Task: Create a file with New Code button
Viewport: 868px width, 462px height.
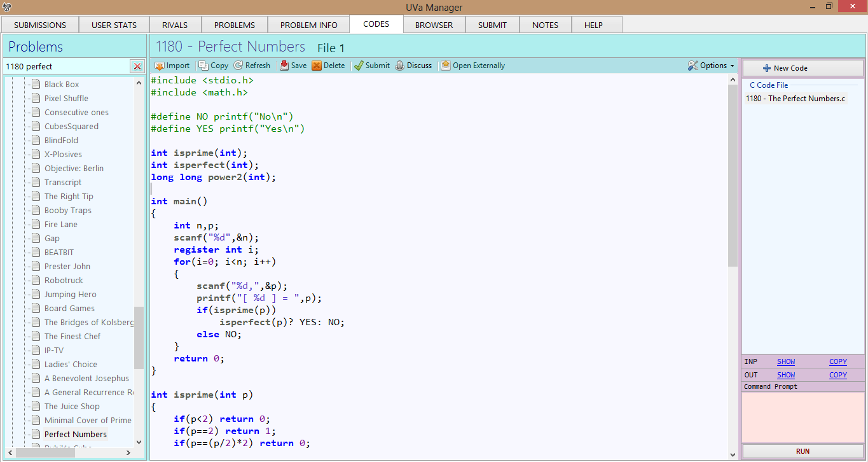Action: point(803,68)
